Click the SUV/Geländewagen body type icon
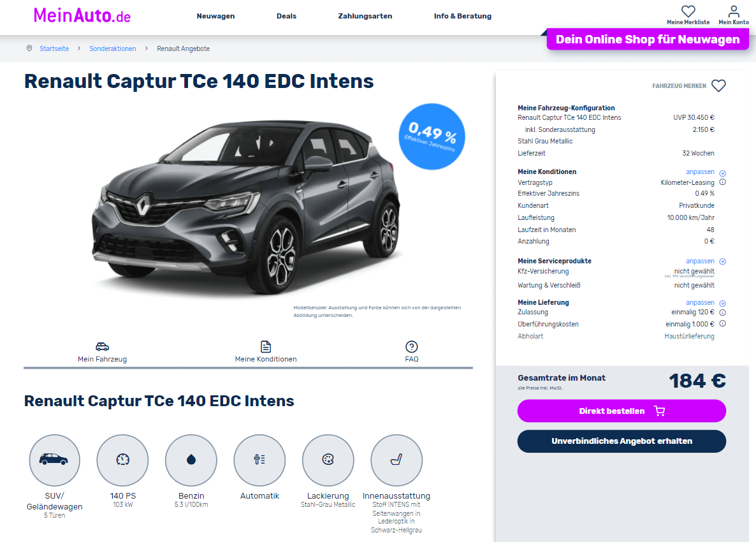 (54, 460)
